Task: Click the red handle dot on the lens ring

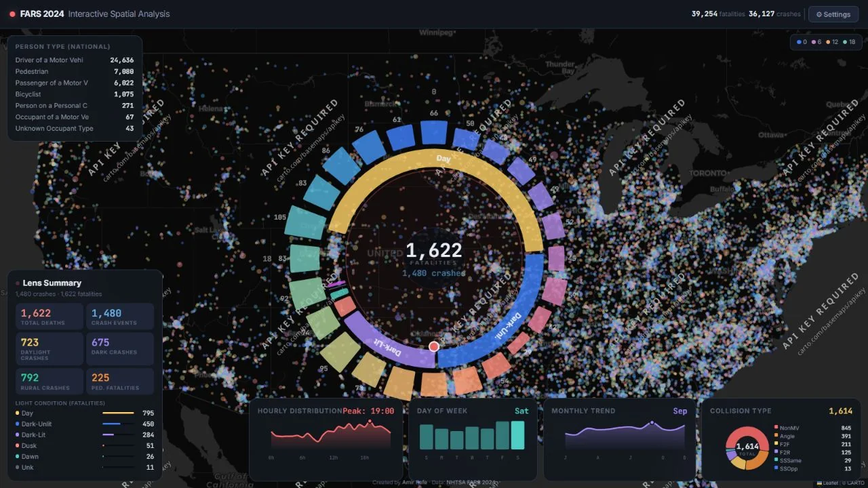Action: pyautogui.click(x=434, y=346)
